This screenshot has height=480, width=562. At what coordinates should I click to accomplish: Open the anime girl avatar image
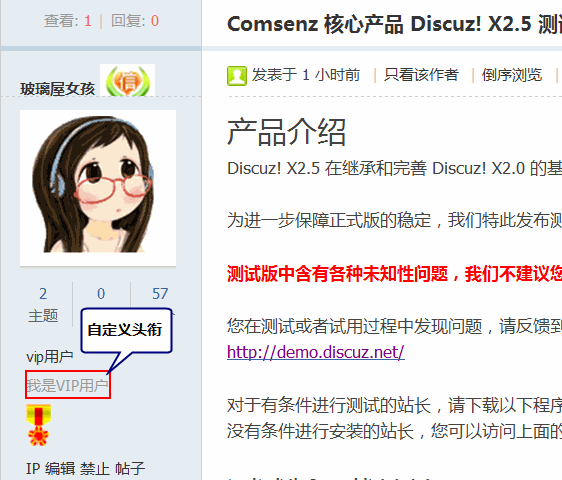(x=98, y=188)
